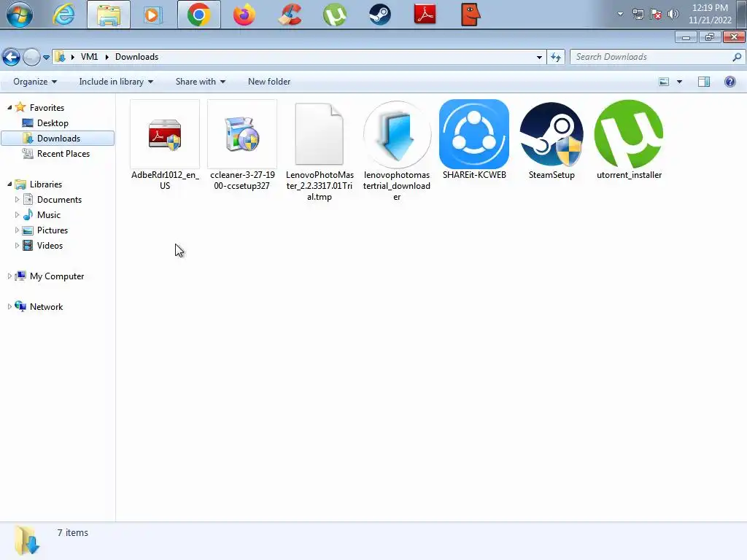The width and height of the screenshot is (747, 560).
Task: Expand the Videos library
Action: 18,245
